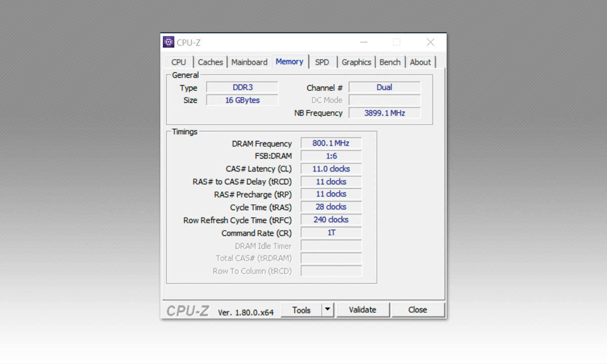607x364 pixels.
Task: Click the Tools button
Action: [301, 310]
